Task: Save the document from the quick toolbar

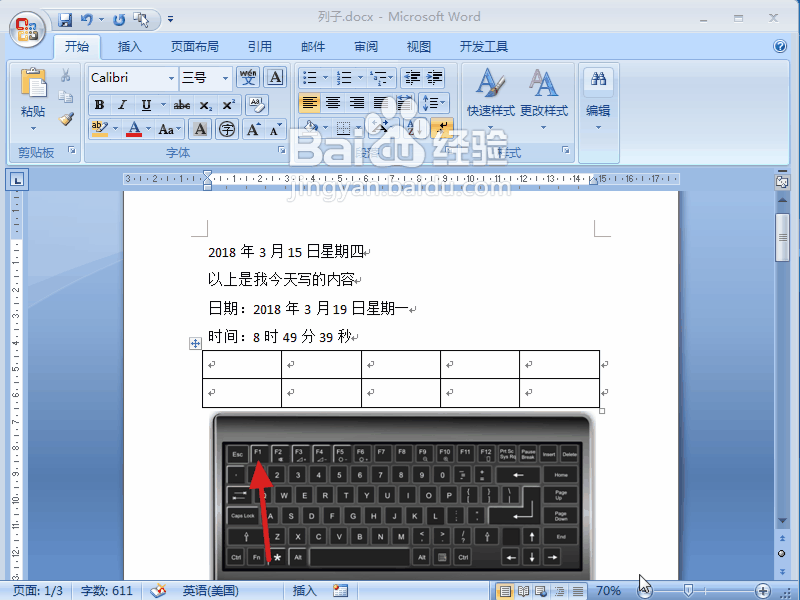Action: [65, 20]
